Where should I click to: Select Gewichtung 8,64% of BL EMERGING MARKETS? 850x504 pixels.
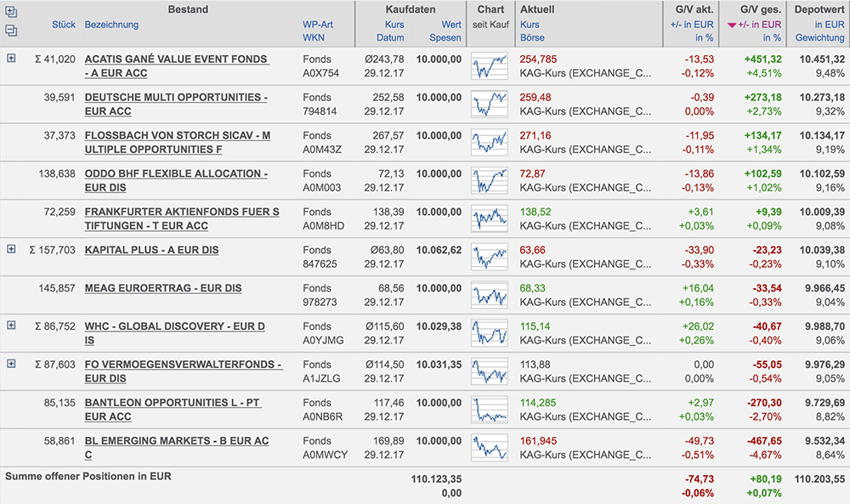[830, 455]
